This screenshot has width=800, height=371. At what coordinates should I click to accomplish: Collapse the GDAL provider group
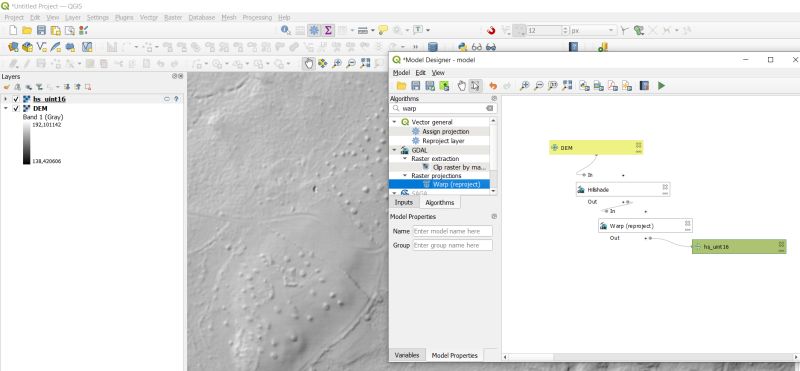coord(394,150)
